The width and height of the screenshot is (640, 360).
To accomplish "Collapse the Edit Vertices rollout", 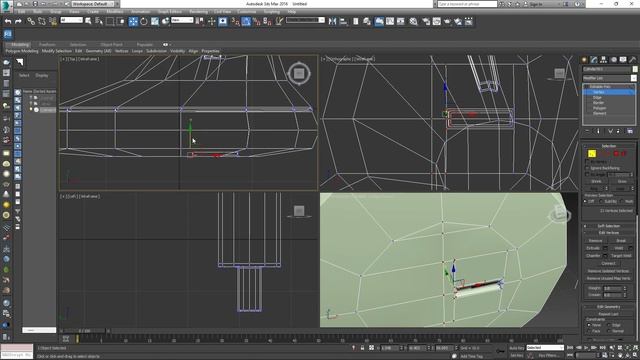I will point(608,233).
